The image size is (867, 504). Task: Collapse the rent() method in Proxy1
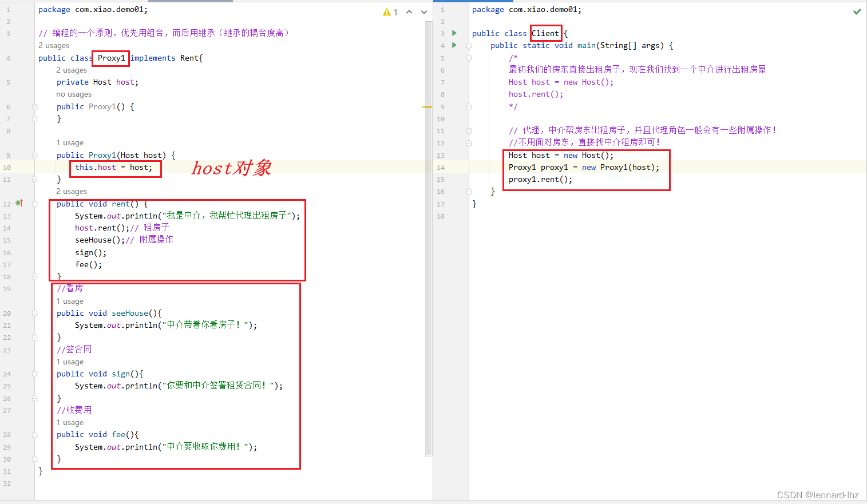pos(35,204)
